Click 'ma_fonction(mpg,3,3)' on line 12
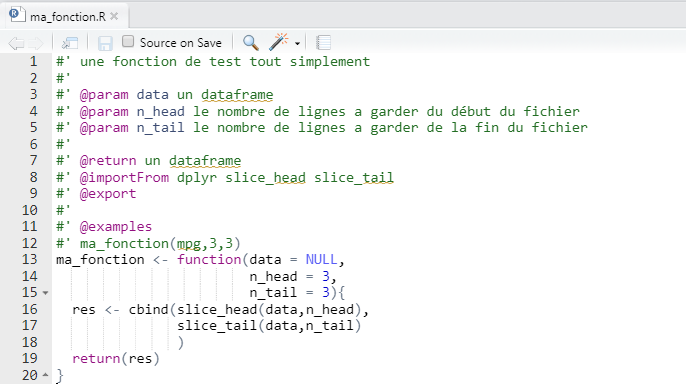This screenshot has height=384, width=686. 160,243
